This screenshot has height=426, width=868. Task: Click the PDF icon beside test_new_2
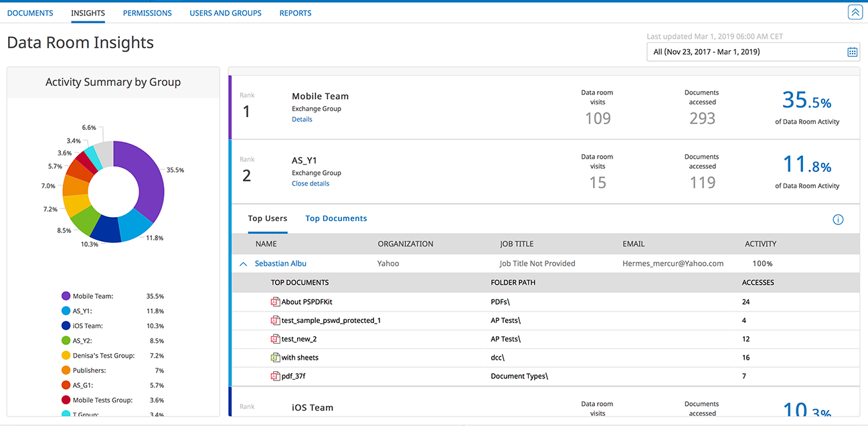click(275, 339)
